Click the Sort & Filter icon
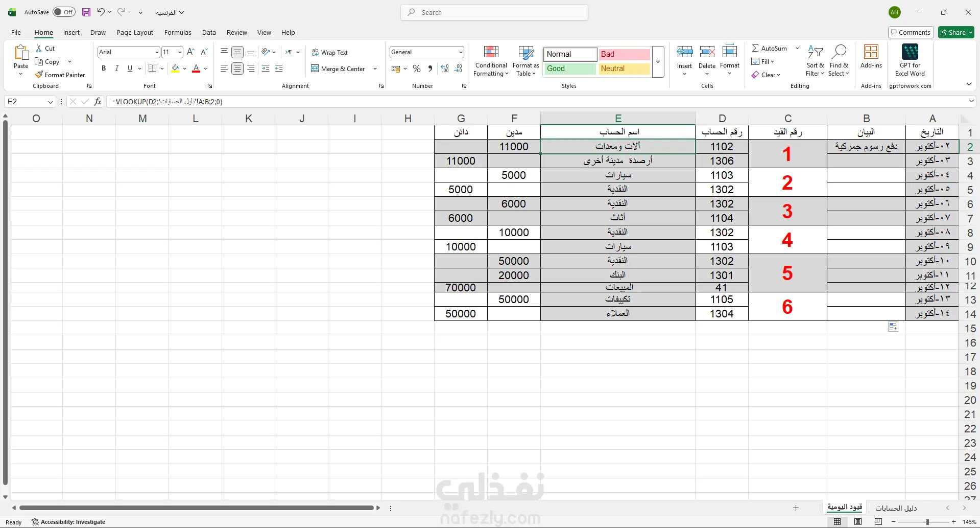Image resolution: width=980 pixels, height=528 pixels. point(815,52)
